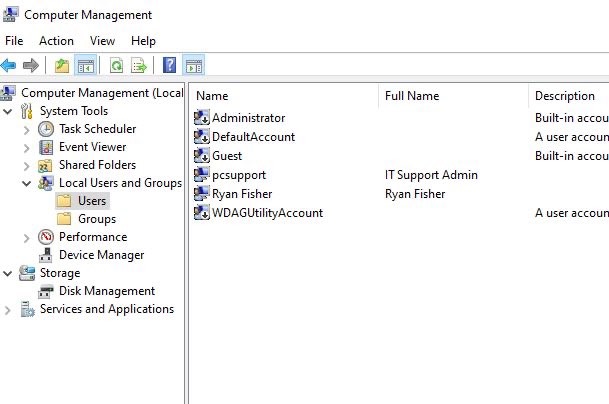Click WDAGUtilityAccount's user account description
The height and width of the screenshot is (404, 609).
(x=572, y=213)
